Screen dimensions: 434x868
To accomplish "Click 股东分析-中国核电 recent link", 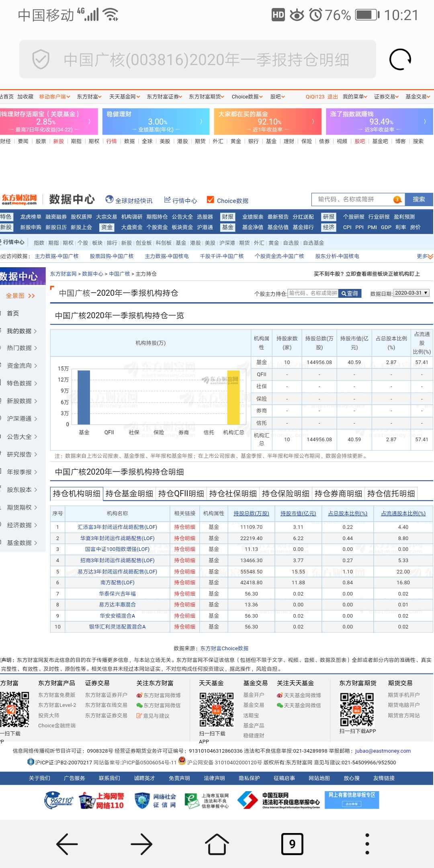I will (x=337, y=256).
